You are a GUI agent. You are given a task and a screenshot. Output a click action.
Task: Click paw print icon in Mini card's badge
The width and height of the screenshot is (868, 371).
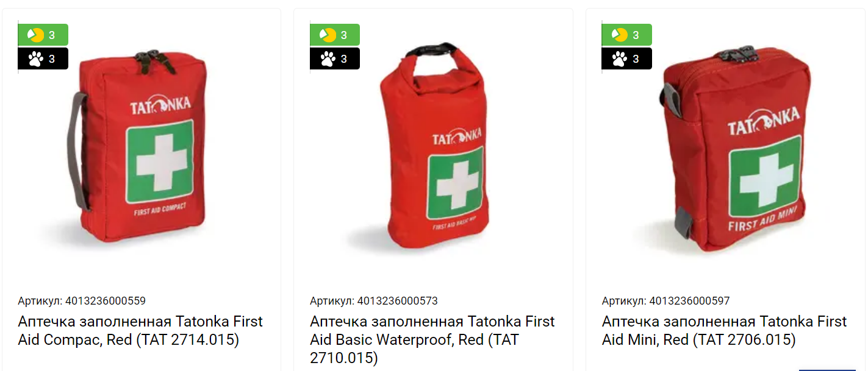(x=620, y=58)
